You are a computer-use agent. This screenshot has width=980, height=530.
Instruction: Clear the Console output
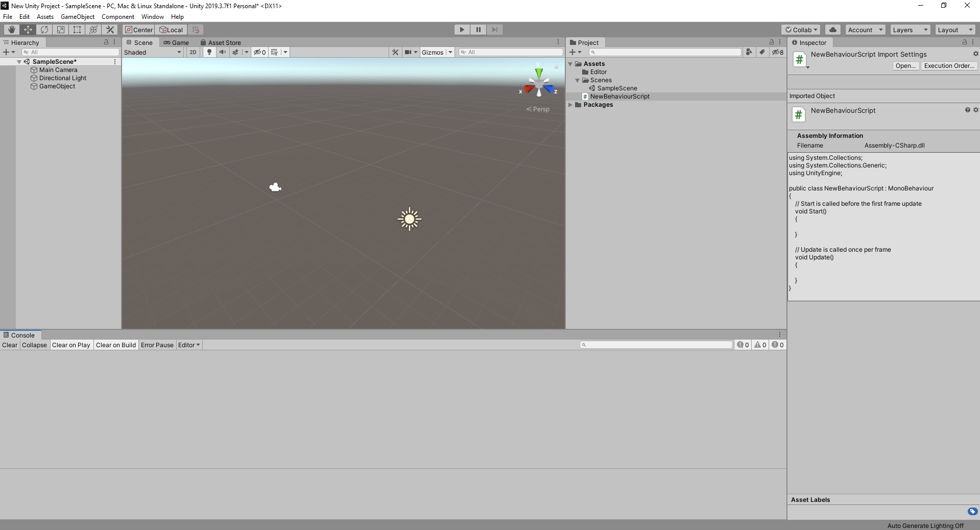9,345
